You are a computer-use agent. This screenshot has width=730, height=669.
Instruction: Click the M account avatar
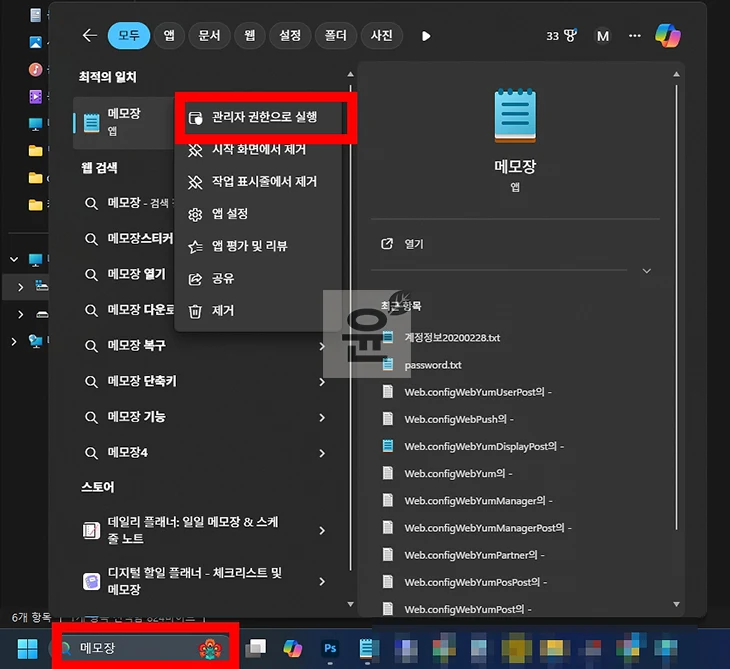(x=603, y=36)
